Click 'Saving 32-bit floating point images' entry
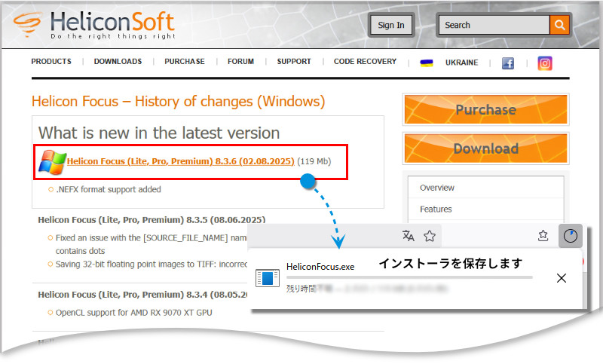Image resolution: width=603 pixels, height=364 pixels. pos(152,264)
